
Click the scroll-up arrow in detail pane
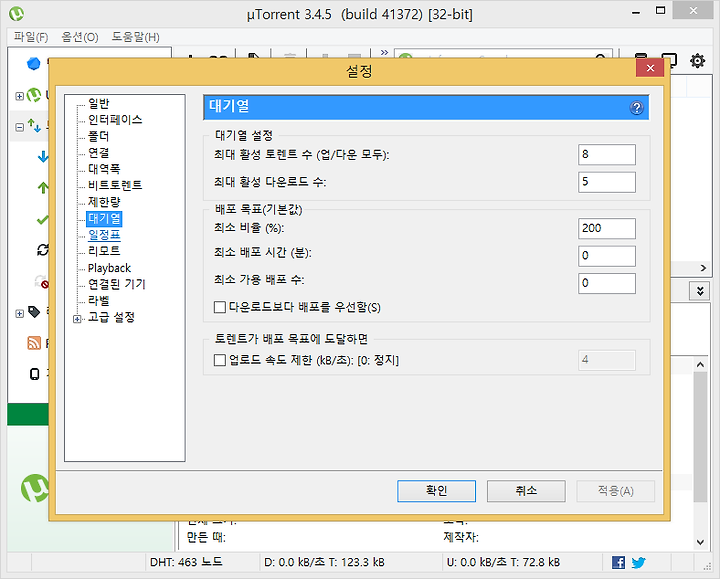pyautogui.click(x=700, y=365)
